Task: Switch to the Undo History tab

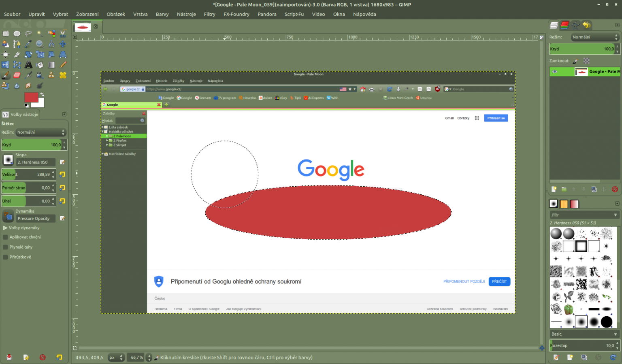Action: (x=586, y=25)
